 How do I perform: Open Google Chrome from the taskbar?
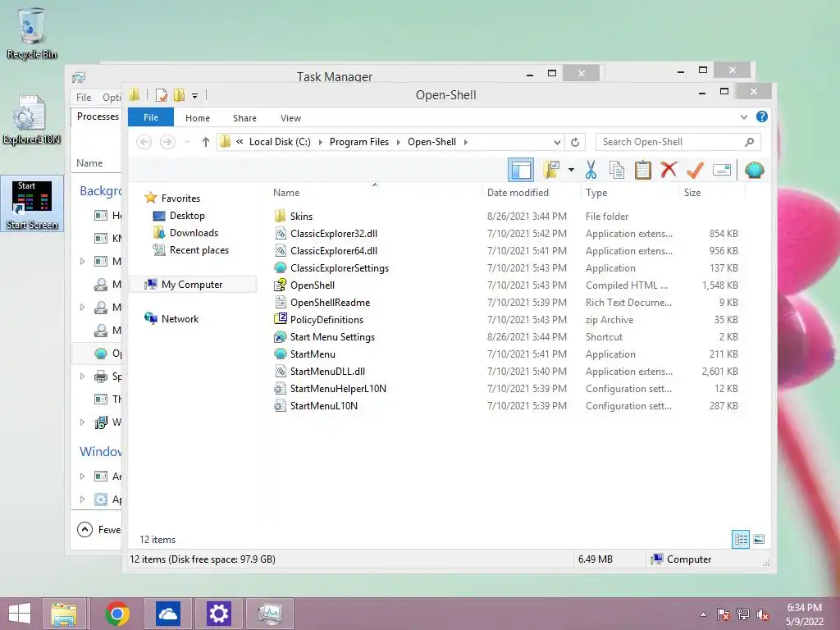pyautogui.click(x=117, y=614)
